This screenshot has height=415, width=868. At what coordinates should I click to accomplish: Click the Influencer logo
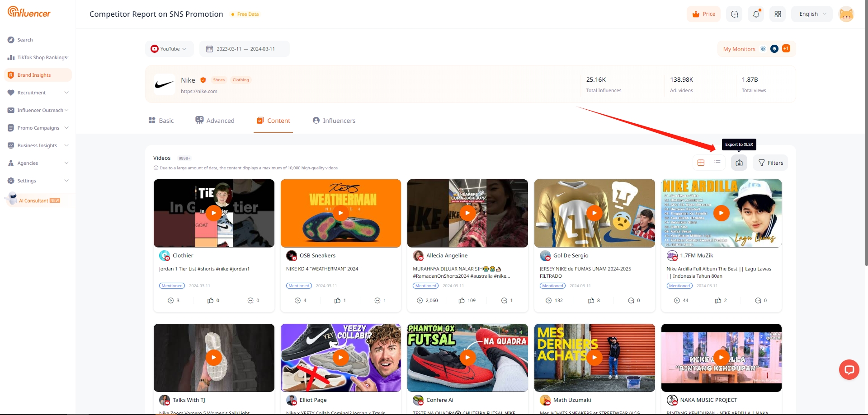29,12
